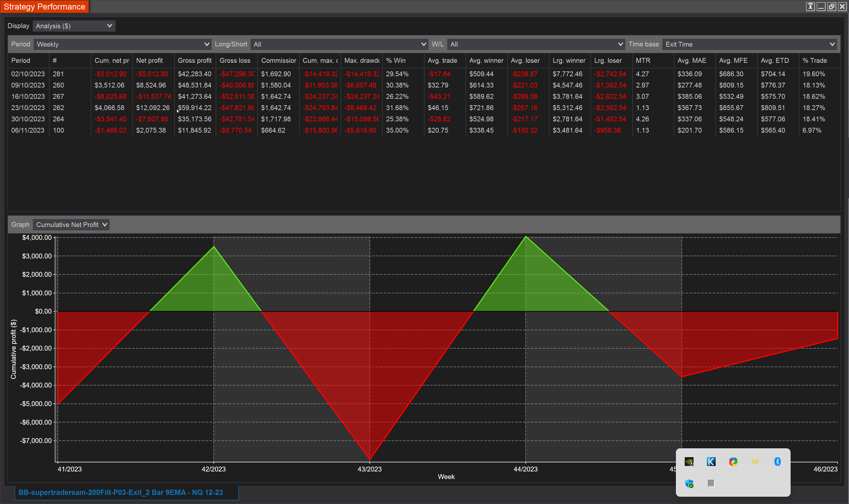Open the blue K tray application icon
849x504 pixels.
click(x=711, y=462)
